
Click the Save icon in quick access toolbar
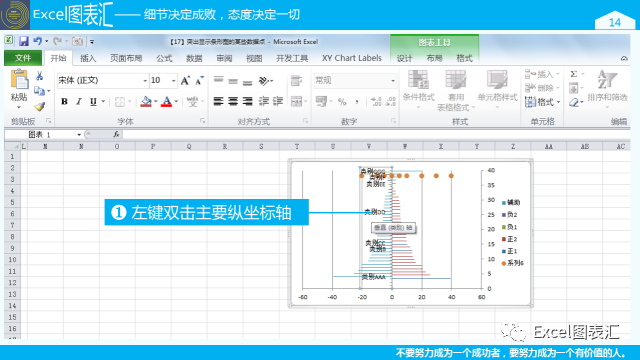[24, 41]
